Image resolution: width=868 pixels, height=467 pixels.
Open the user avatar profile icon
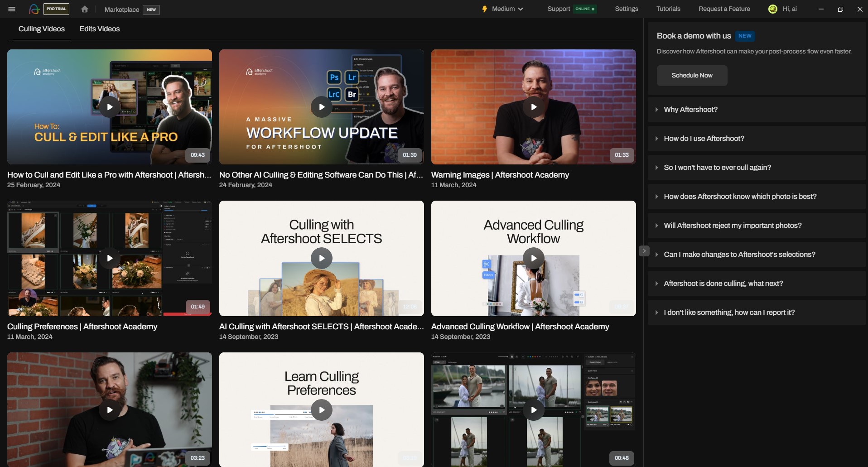click(x=773, y=9)
